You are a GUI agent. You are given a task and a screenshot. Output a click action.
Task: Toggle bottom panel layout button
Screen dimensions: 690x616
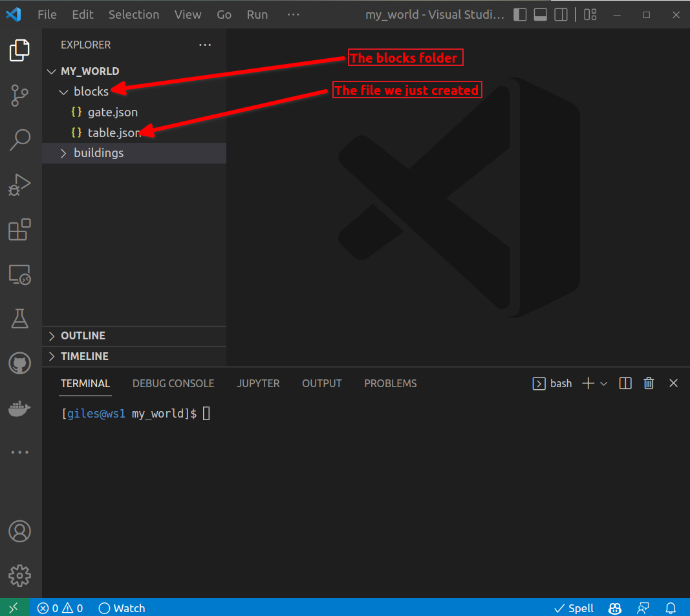tap(541, 14)
